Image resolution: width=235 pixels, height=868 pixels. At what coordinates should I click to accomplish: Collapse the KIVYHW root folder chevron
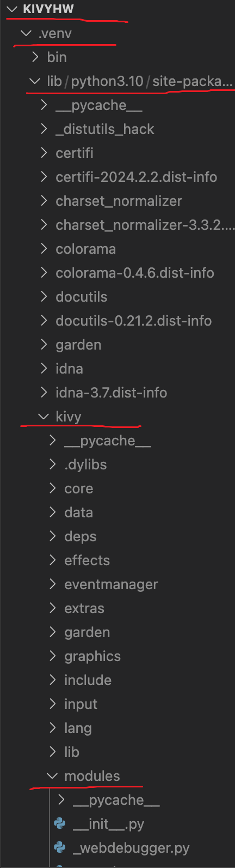(x=13, y=9)
